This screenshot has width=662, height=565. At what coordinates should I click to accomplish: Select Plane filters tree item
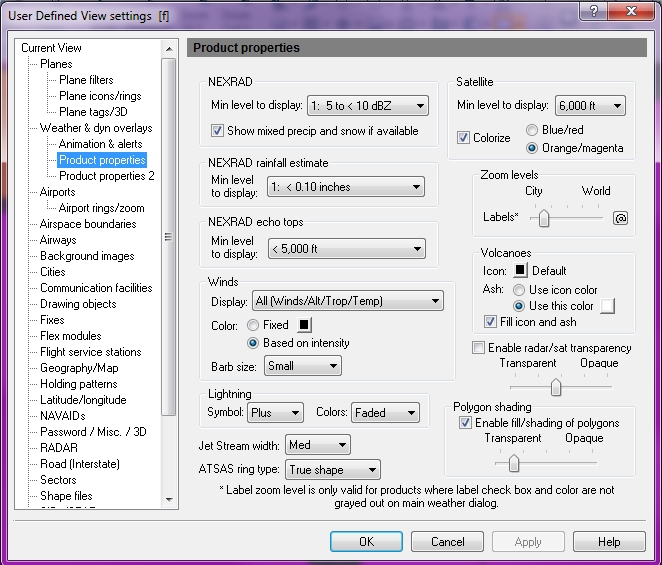86,80
